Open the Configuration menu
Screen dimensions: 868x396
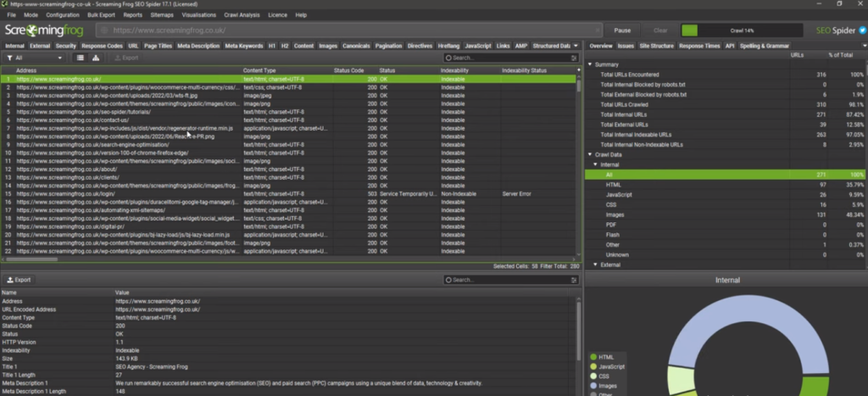63,15
